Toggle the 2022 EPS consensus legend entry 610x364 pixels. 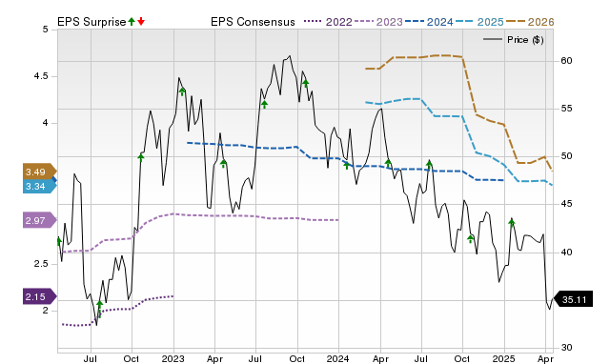click(328, 22)
